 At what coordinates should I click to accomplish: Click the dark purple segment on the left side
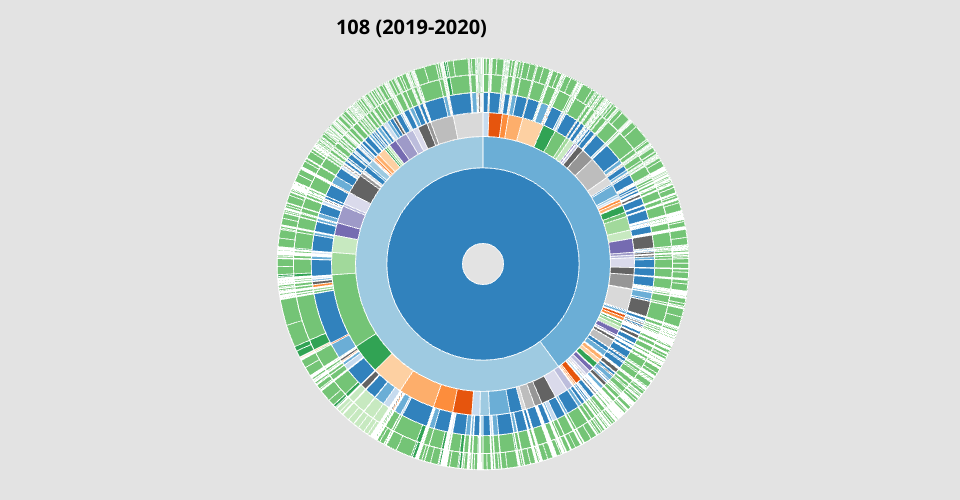tap(347, 231)
